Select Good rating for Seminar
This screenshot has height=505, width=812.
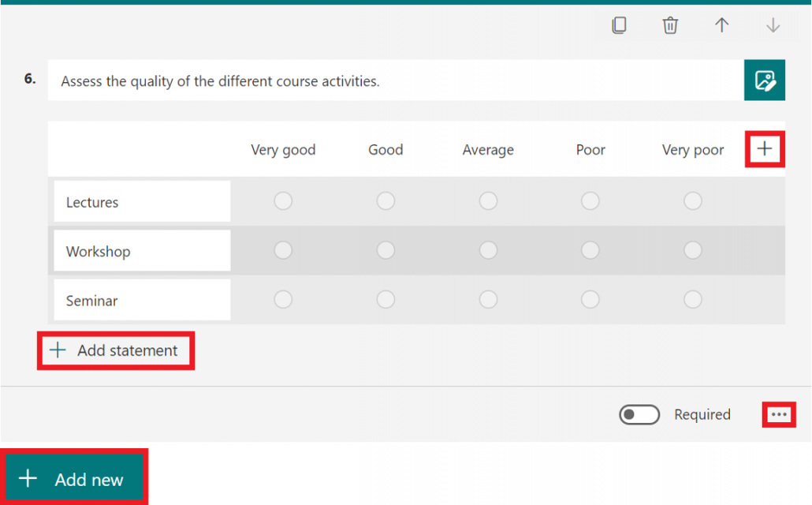click(x=386, y=299)
